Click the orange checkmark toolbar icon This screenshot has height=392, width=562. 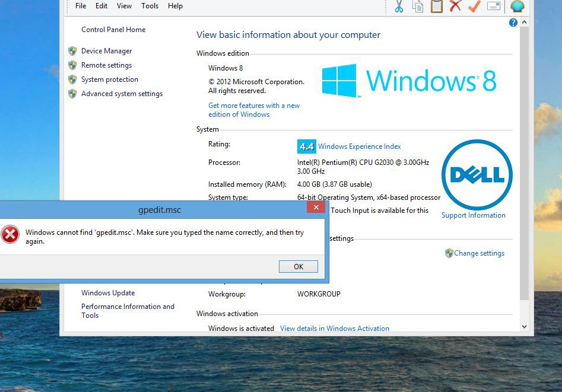pos(474,6)
